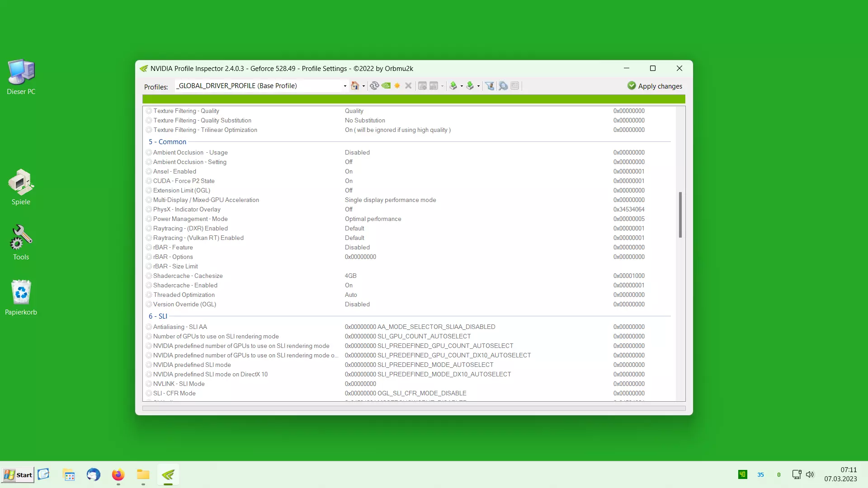Open the remove application dropdown arrow
868x488 pixels.
442,86
